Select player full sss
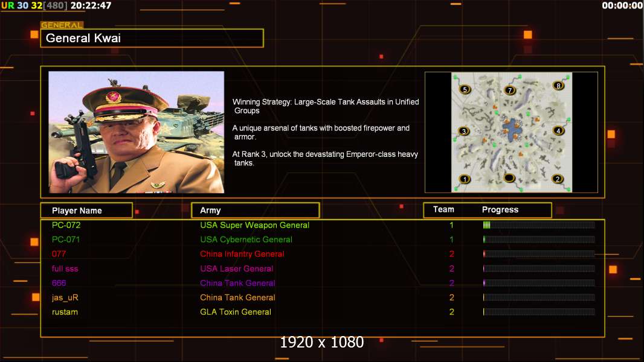Screen dimensions: 644x362 tap(65, 268)
